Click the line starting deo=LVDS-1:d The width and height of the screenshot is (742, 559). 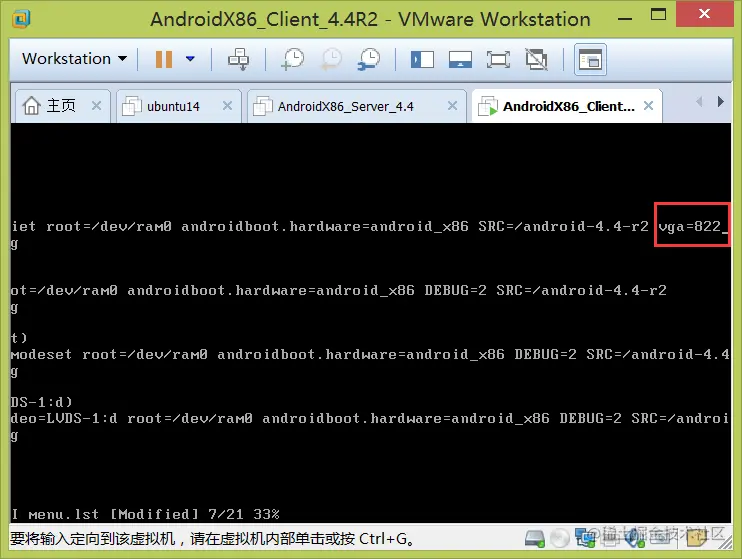(371, 418)
